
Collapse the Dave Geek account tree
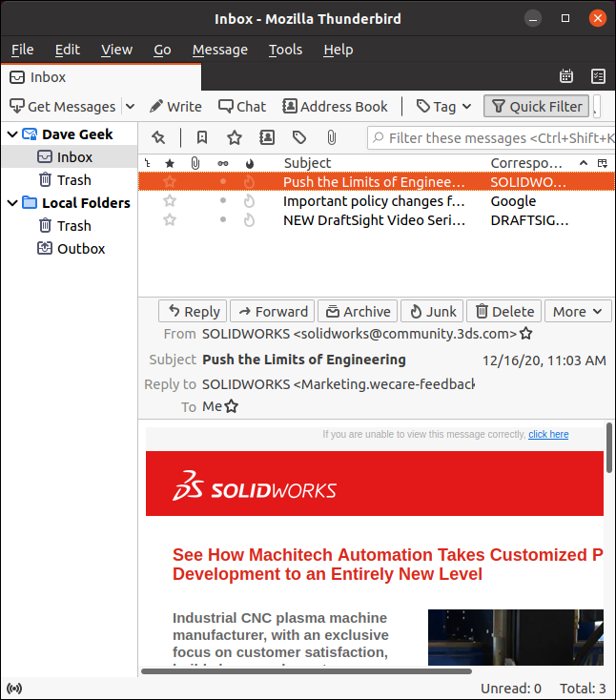click(11, 134)
